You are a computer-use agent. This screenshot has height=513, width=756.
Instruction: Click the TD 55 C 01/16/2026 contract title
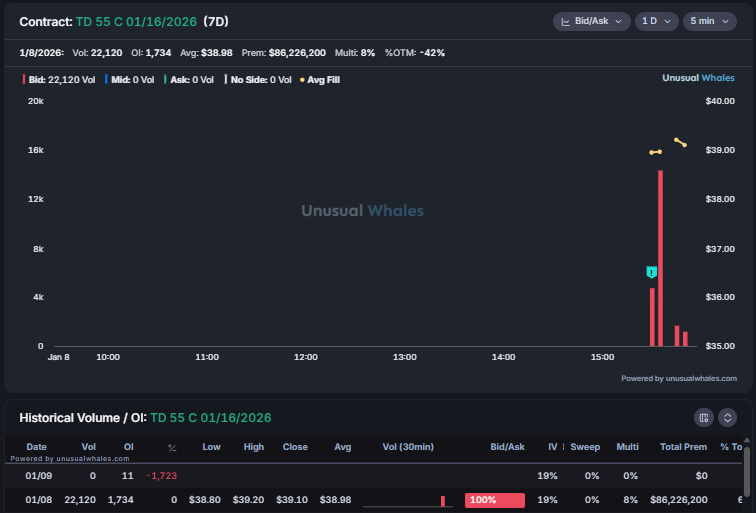click(136, 22)
